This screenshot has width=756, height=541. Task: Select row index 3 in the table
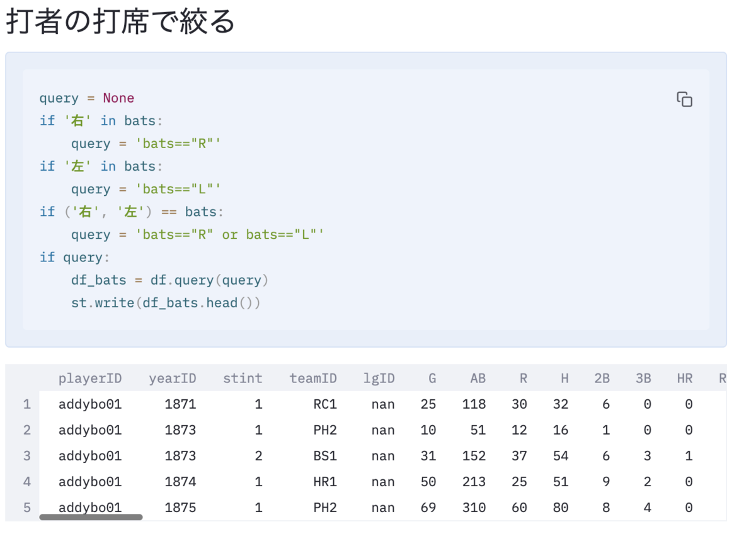click(x=26, y=456)
